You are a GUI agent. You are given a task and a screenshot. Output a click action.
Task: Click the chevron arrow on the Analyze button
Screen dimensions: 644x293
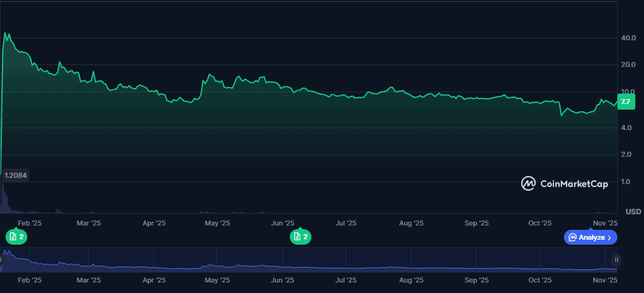[x=610, y=237]
